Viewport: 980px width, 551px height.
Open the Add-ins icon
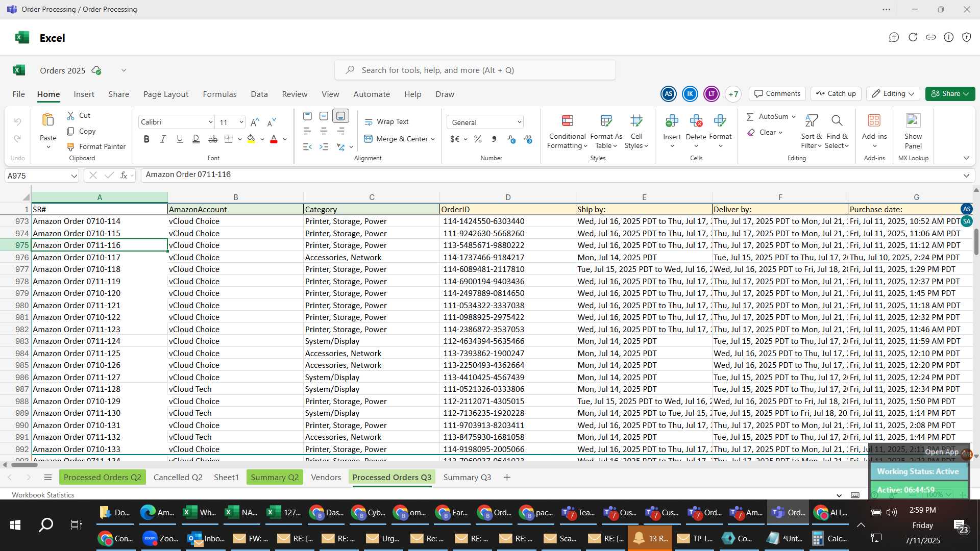click(874, 120)
